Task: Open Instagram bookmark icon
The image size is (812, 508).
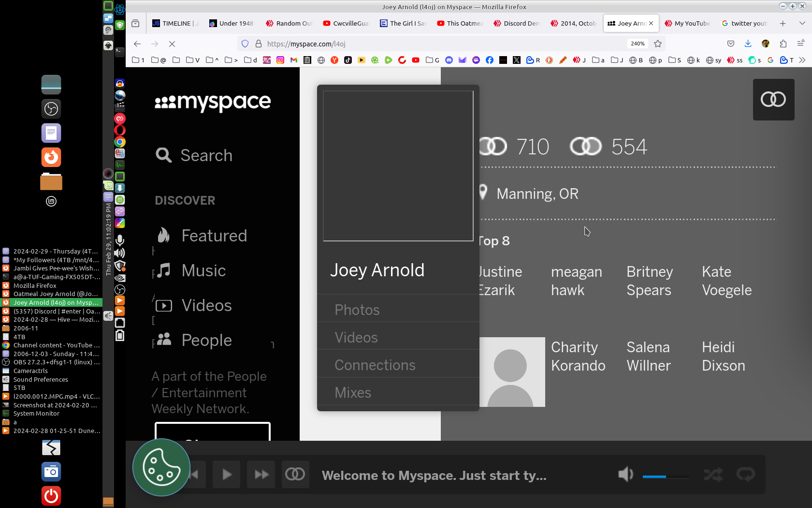Action: click(x=280, y=60)
